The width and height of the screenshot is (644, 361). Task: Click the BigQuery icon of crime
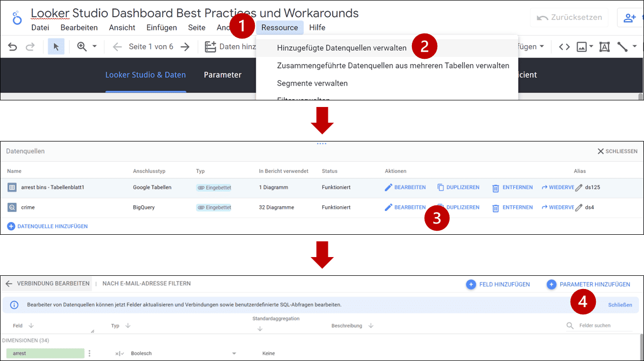[12, 207]
